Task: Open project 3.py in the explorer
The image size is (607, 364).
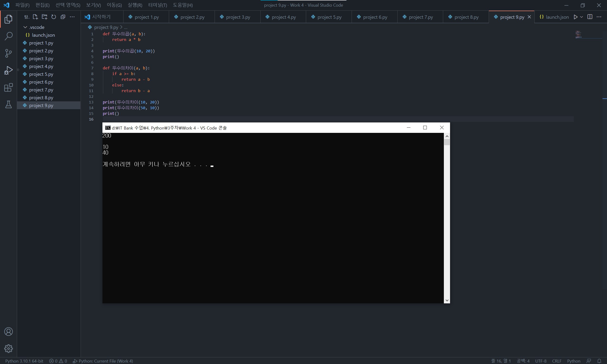Action: tap(41, 59)
